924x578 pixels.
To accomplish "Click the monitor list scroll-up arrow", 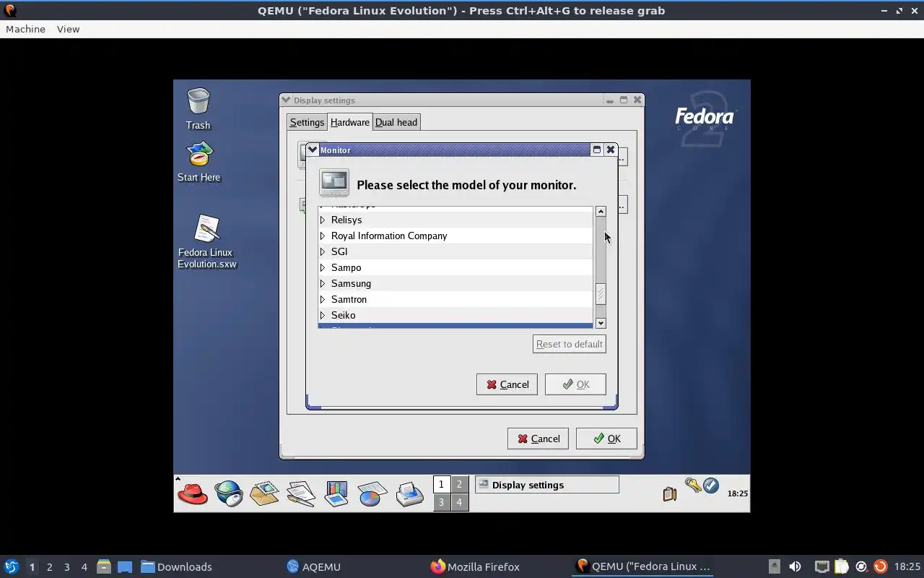I will (601, 211).
